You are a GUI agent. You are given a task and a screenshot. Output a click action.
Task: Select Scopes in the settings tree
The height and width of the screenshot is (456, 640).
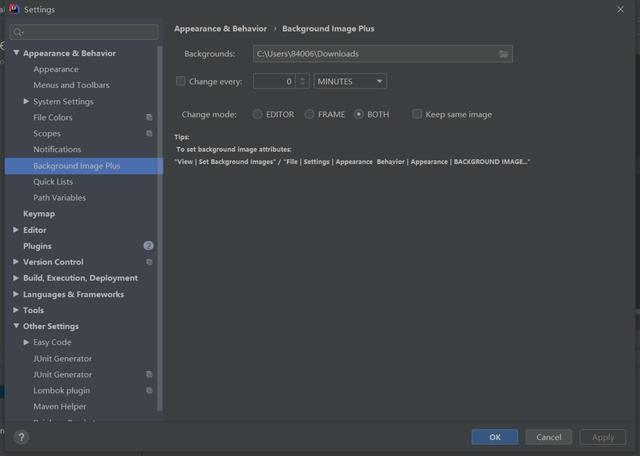pyautogui.click(x=47, y=133)
